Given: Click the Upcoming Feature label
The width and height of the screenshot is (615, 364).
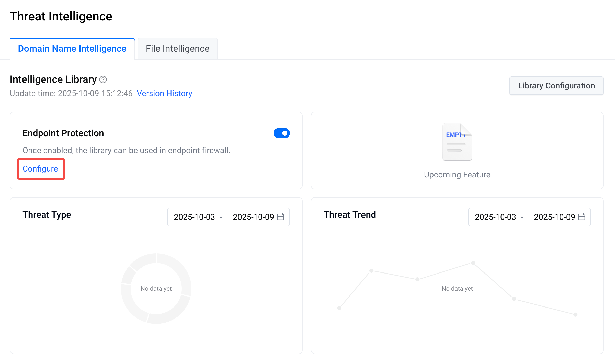Looking at the screenshot, I should click(x=457, y=175).
